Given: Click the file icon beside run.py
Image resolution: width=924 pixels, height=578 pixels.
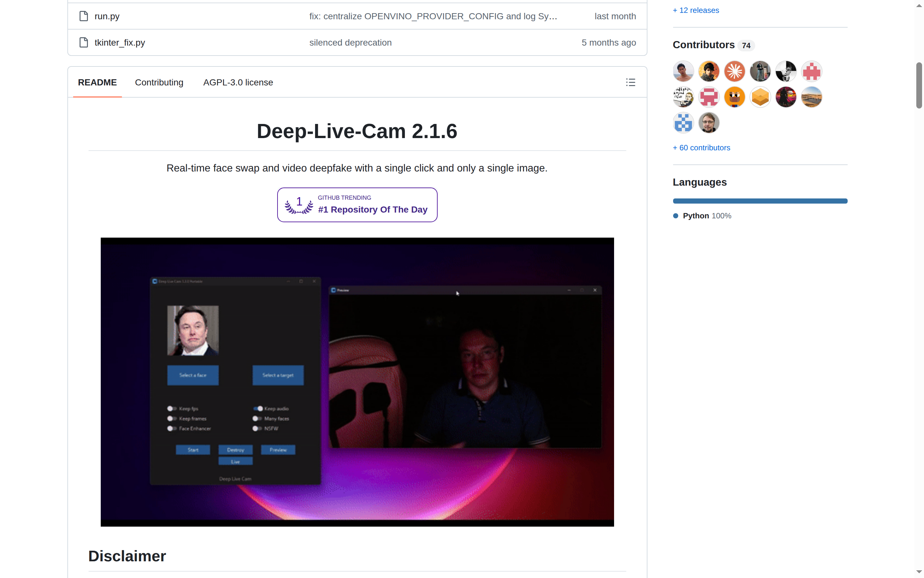Looking at the screenshot, I should (x=84, y=16).
